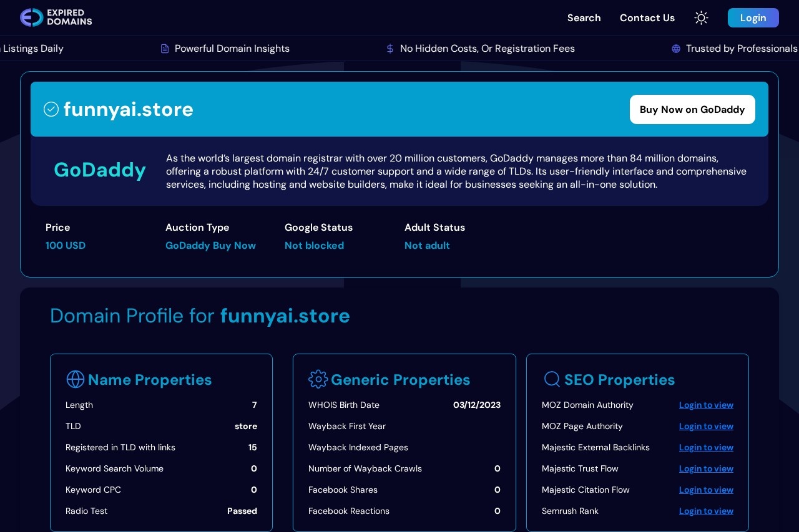The image size is (799, 532).
Task: Click Login to view MOZ Domain Authority
Action: tap(706, 405)
